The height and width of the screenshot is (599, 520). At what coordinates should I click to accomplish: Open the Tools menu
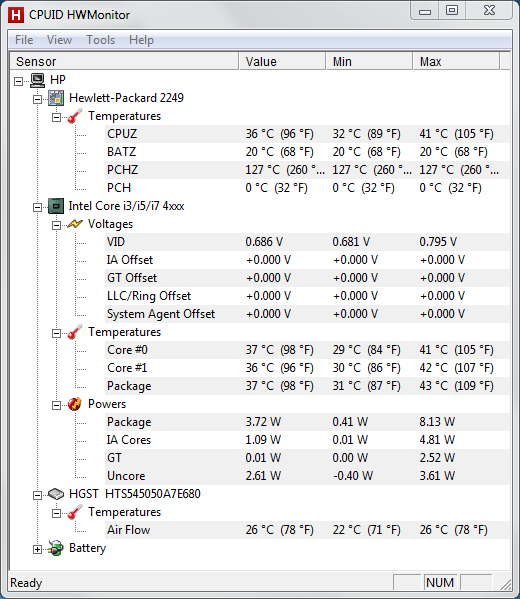[100, 40]
